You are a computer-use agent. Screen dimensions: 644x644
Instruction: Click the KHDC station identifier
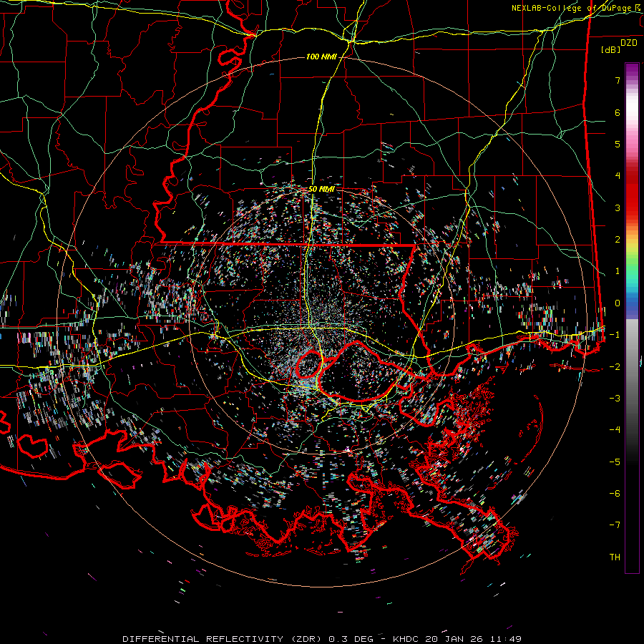point(406,639)
